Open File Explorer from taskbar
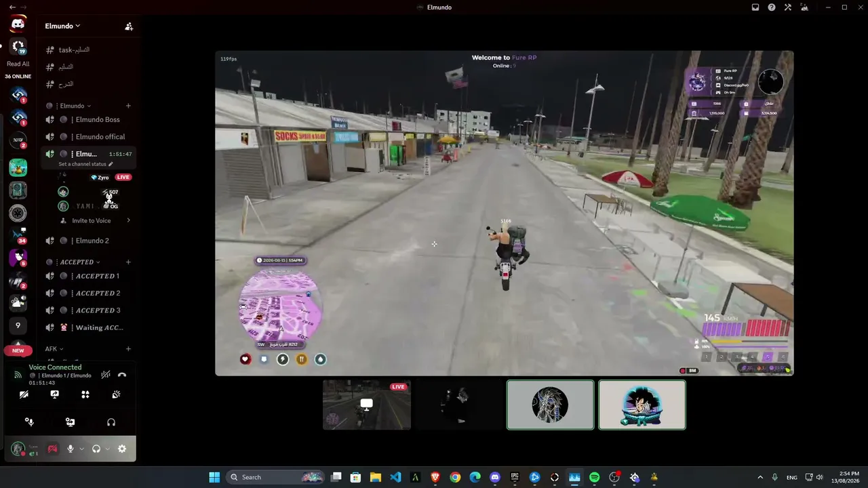The height and width of the screenshot is (488, 868). (376, 477)
